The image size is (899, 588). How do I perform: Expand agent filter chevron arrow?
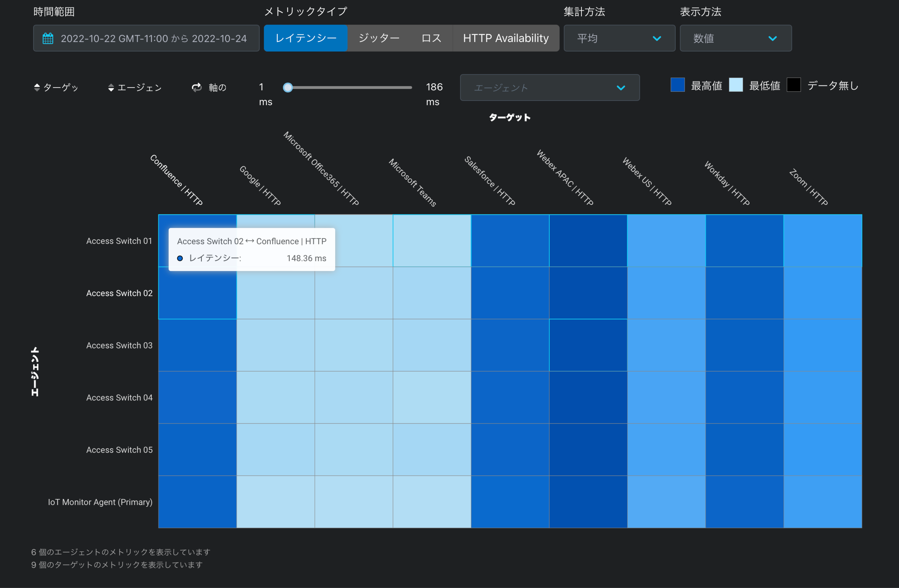(621, 88)
